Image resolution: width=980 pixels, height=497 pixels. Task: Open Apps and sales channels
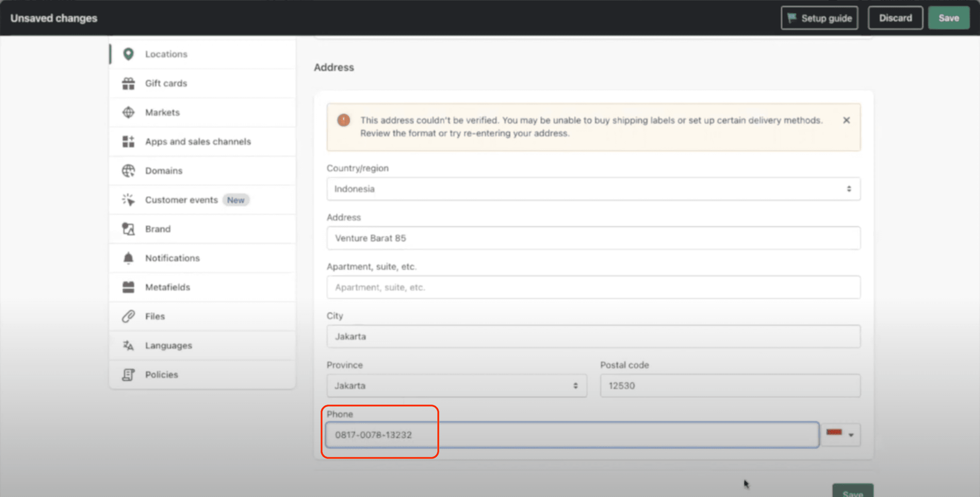(202, 141)
